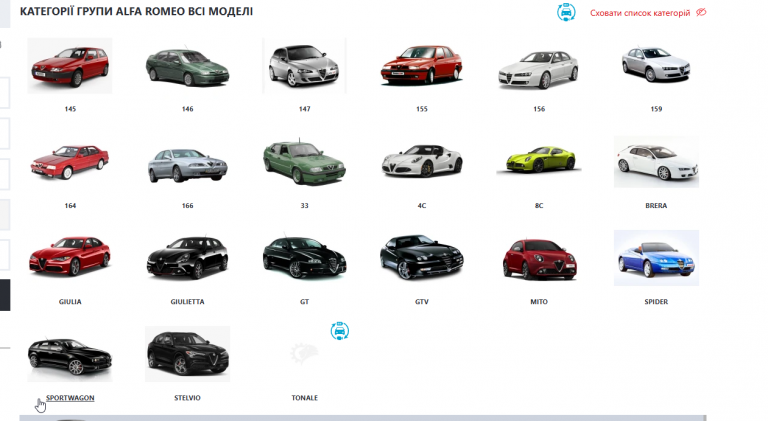Click the 166 label text
Image resolution: width=768 pixels, height=421 pixels.
tap(188, 206)
